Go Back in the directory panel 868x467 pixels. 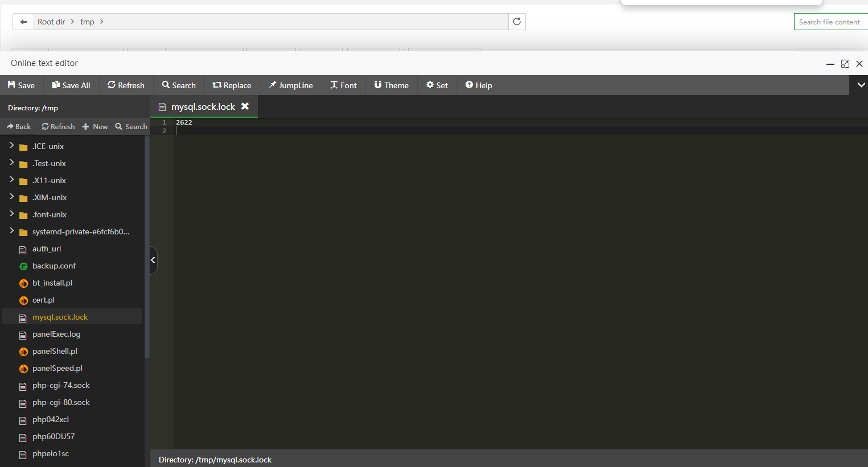coord(19,126)
